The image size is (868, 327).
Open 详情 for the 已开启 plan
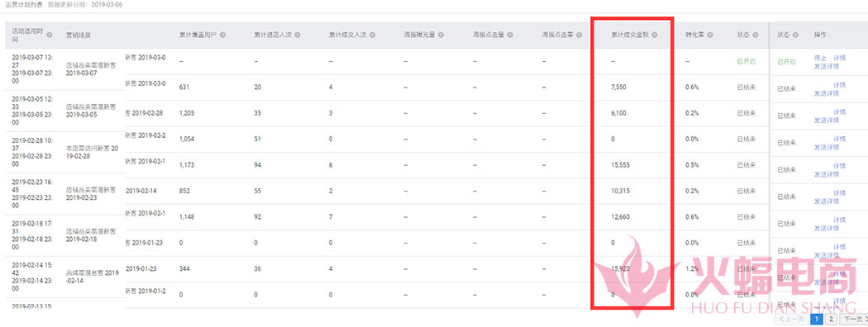(x=839, y=58)
